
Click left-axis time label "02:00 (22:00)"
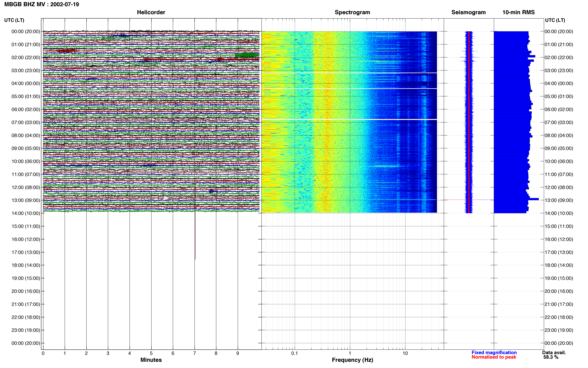click(26, 57)
